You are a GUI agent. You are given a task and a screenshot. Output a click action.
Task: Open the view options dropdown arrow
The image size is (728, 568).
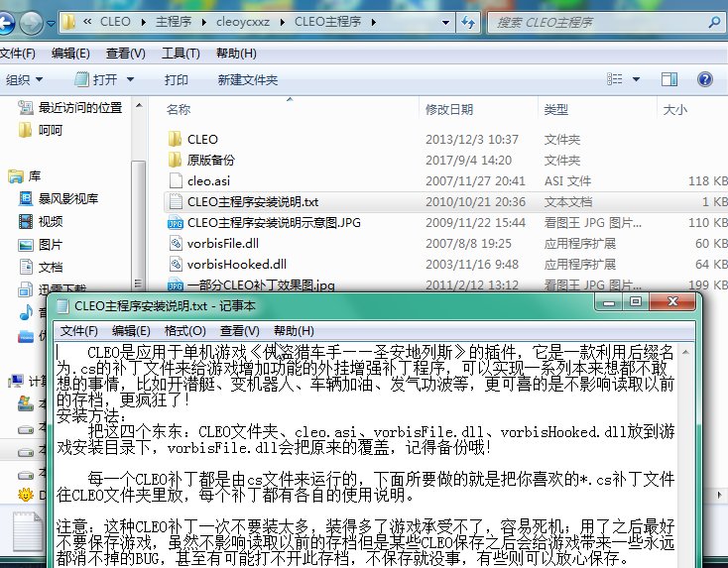636,79
